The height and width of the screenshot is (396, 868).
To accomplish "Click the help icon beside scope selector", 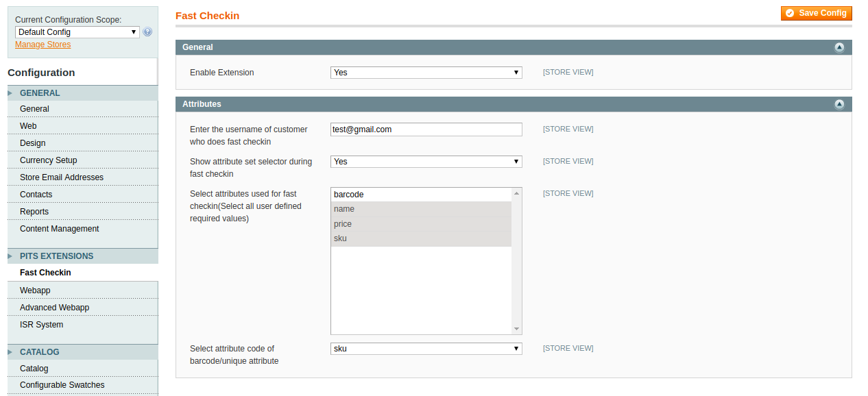I will tap(147, 32).
